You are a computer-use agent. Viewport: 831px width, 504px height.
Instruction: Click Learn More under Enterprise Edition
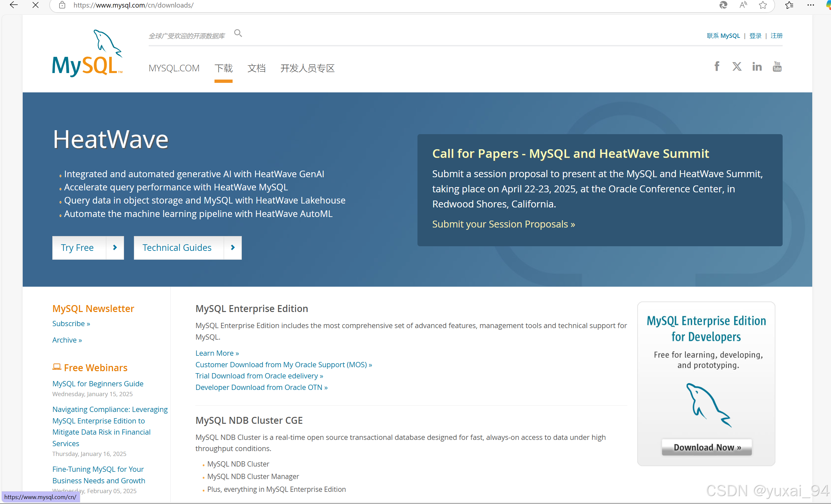click(217, 353)
